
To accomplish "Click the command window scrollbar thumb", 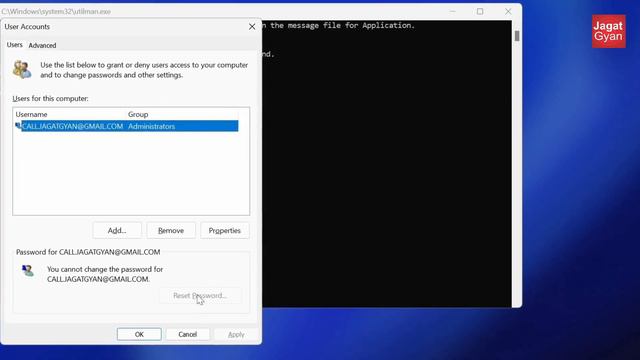I will click(x=517, y=36).
